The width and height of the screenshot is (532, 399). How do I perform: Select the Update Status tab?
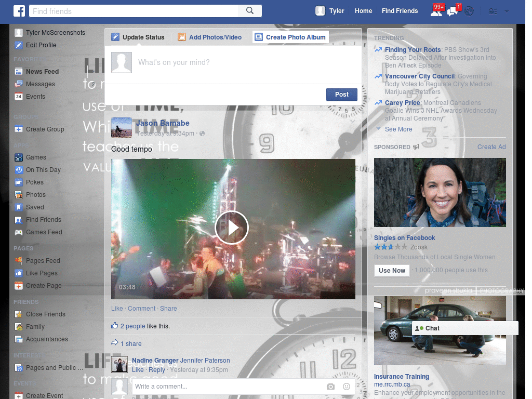(x=138, y=37)
